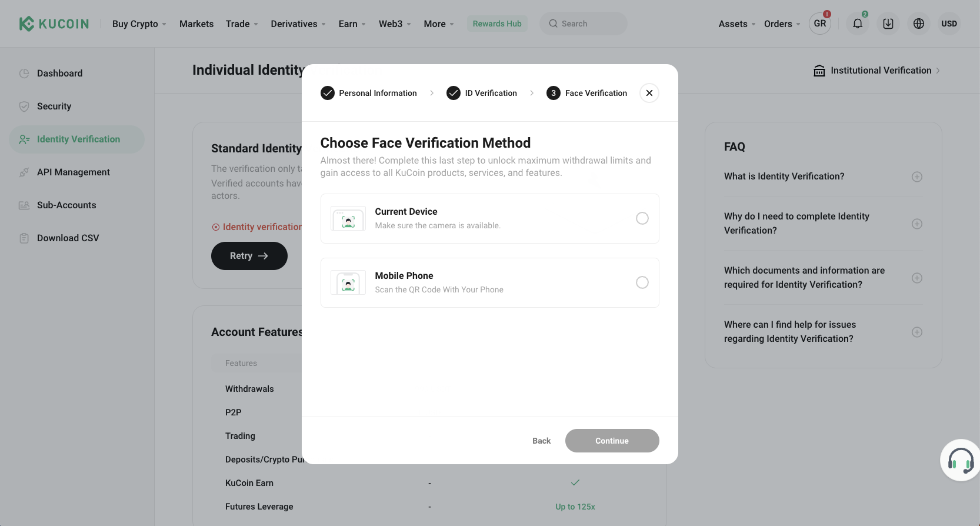
Task: Open the language globe icon
Action: click(x=919, y=24)
